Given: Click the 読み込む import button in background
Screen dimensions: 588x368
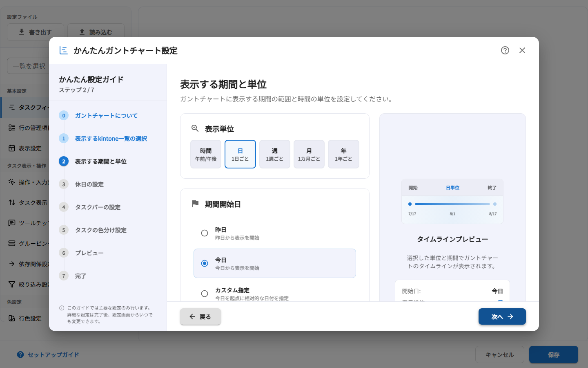Looking at the screenshot, I should pos(96,32).
